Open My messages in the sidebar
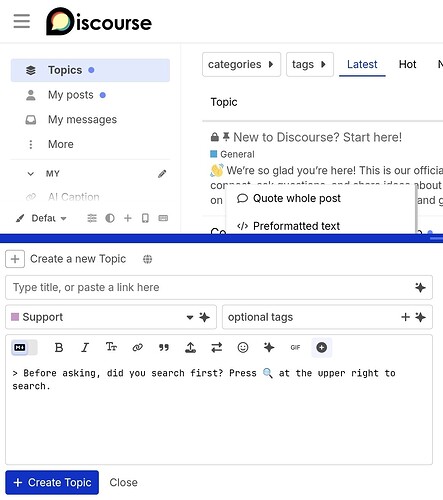The width and height of the screenshot is (443, 500). coord(90,120)
